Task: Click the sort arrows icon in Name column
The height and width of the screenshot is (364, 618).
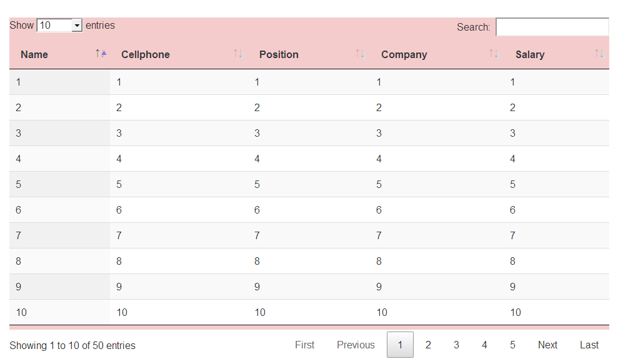Action: [x=101, y=54]
